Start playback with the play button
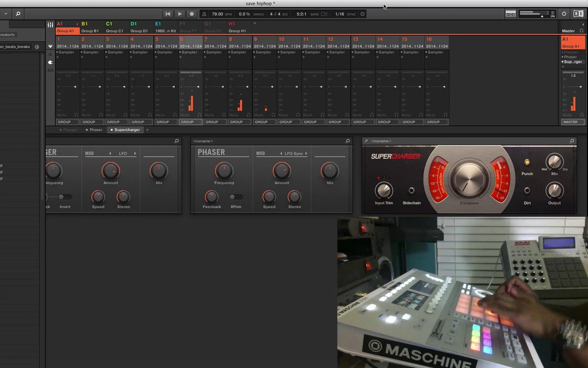 pos(180,14)
